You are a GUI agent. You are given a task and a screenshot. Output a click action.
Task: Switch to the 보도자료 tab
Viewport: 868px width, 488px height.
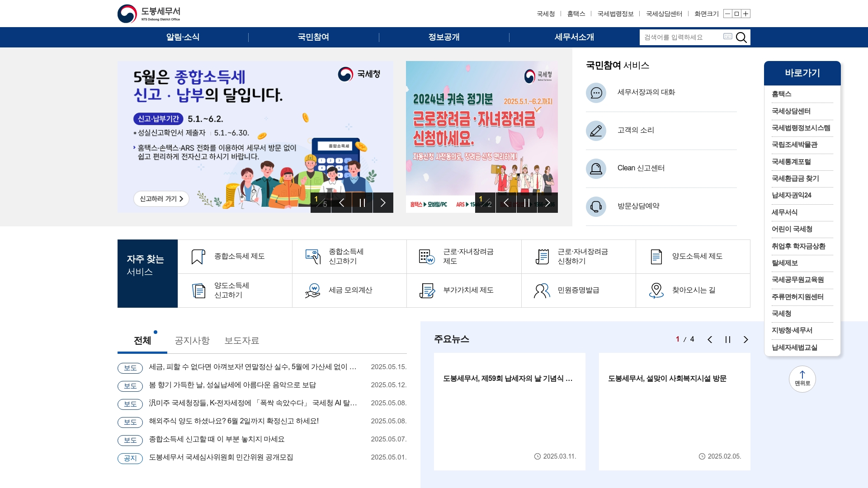[242, 340]
